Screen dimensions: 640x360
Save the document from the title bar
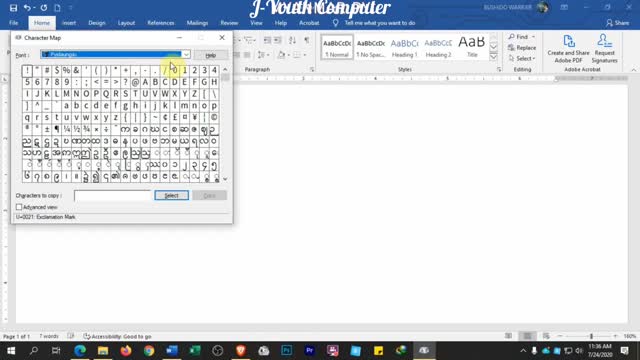(x=13, y=8)
